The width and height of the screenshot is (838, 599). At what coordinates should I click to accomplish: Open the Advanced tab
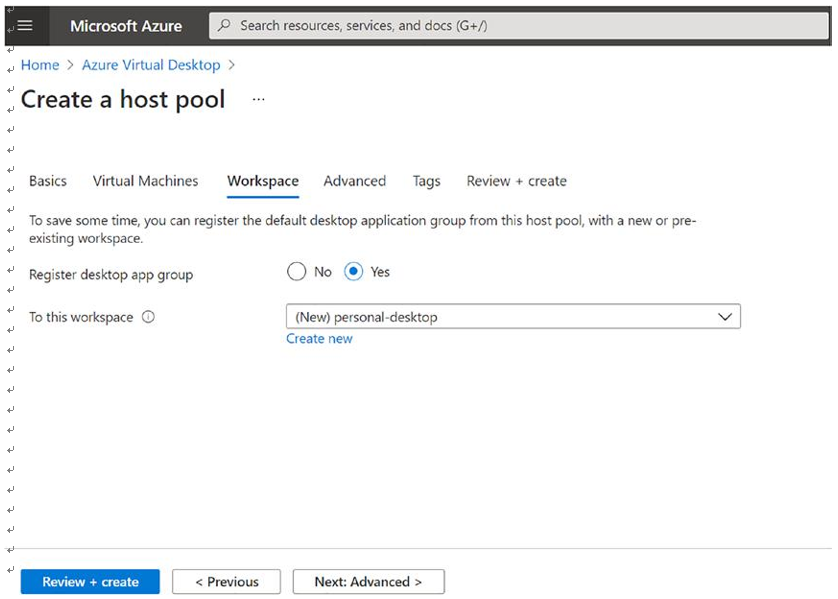coord(355,181)
